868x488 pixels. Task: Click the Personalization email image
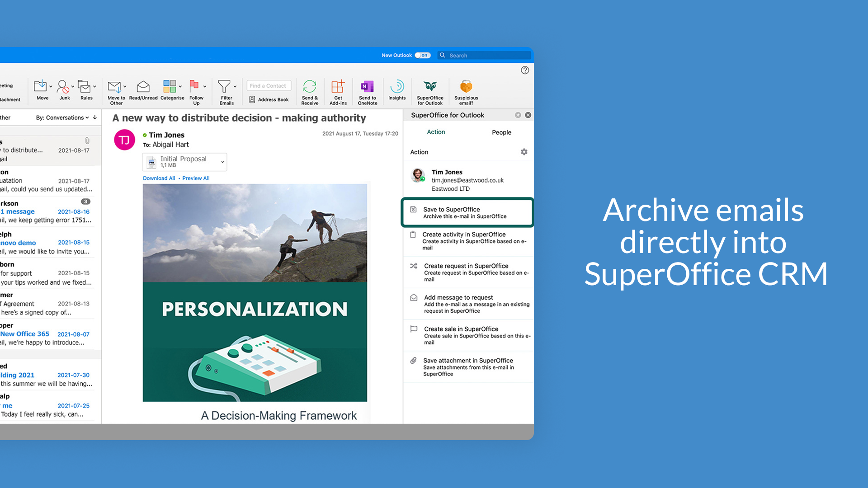pos(255,292)
